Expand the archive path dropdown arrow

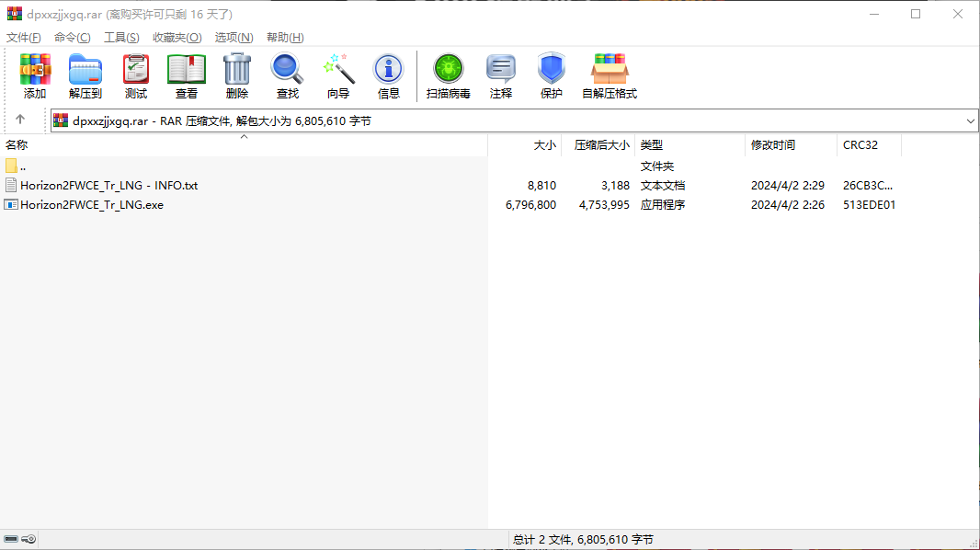[970, 121]
